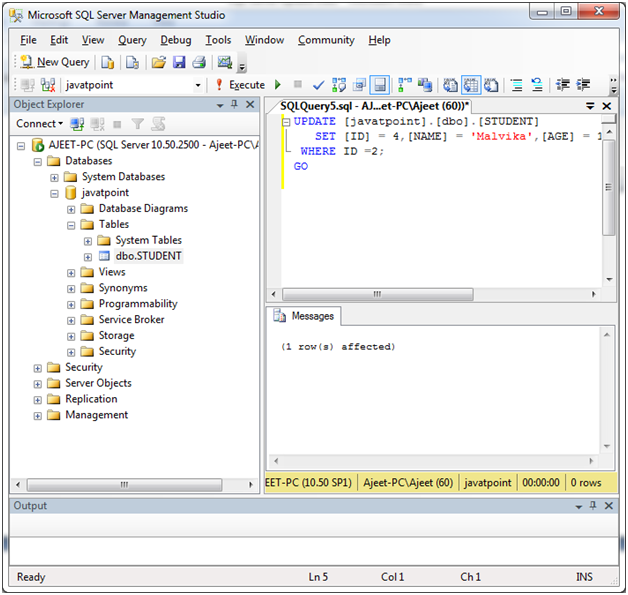
Task: Click the Increase Indent icon
Action: pos(583,85)
